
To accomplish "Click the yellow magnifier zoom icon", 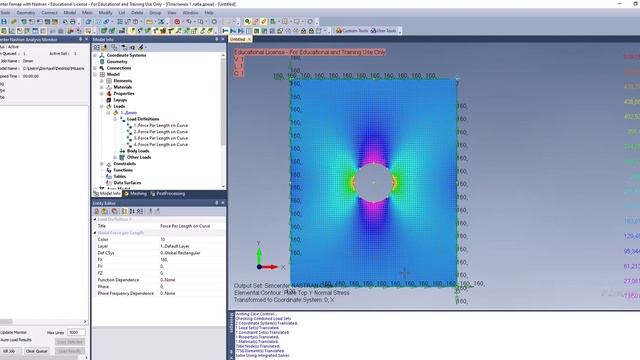I will (x=247, y=21).
